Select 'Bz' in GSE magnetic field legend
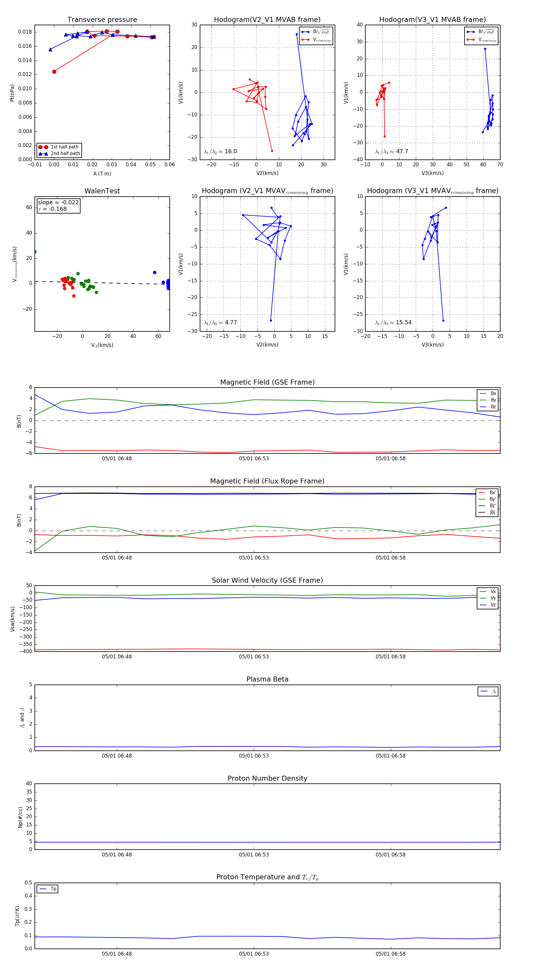This screenshot has width=535, height=980. [488, 407]
